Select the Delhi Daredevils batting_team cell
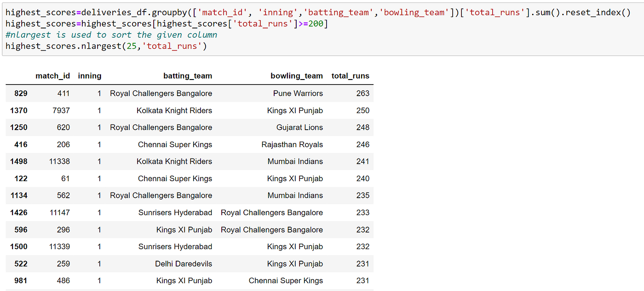Viewport: 644px width, 291px height. coord(183,263)
